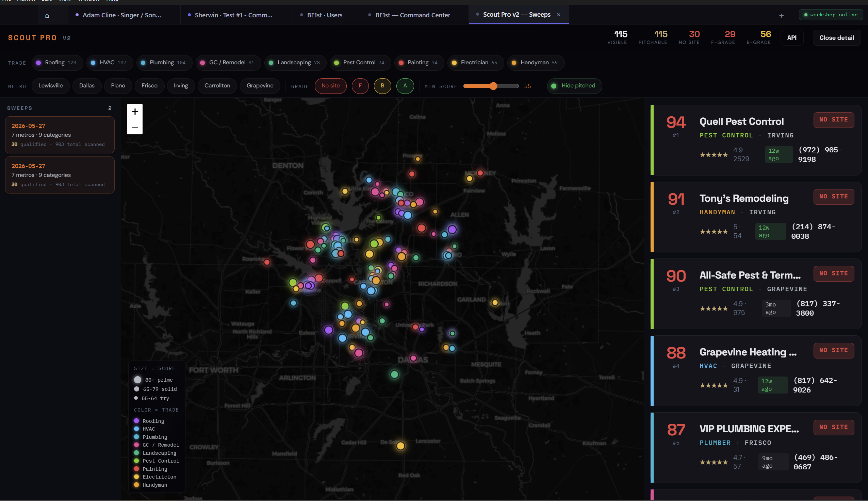Image resolution: width=868 pixels, height=501 pixels.
Task: Toggle the Roofing trade filter
Action: point(57,63)
